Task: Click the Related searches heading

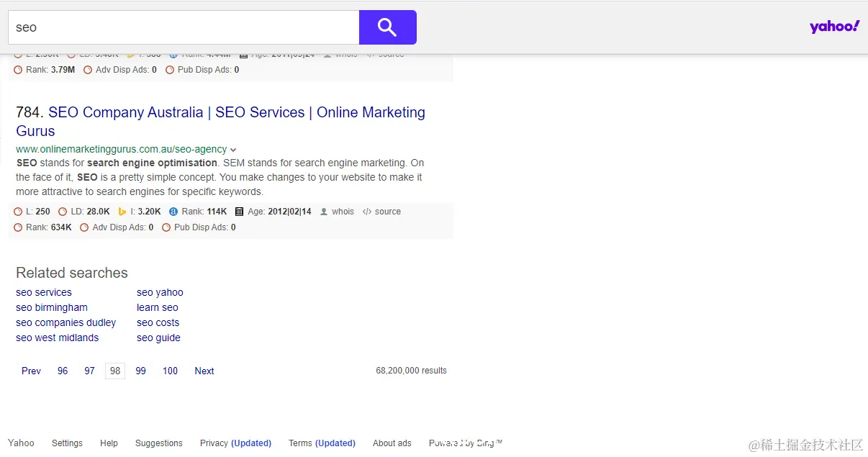Action: (x=72, y=273)
